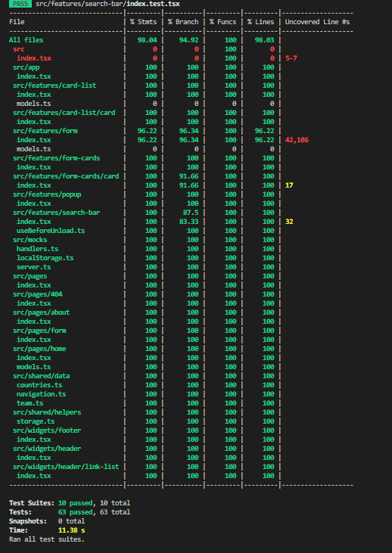Select the src/pages/home directory label

pos(39,349)
